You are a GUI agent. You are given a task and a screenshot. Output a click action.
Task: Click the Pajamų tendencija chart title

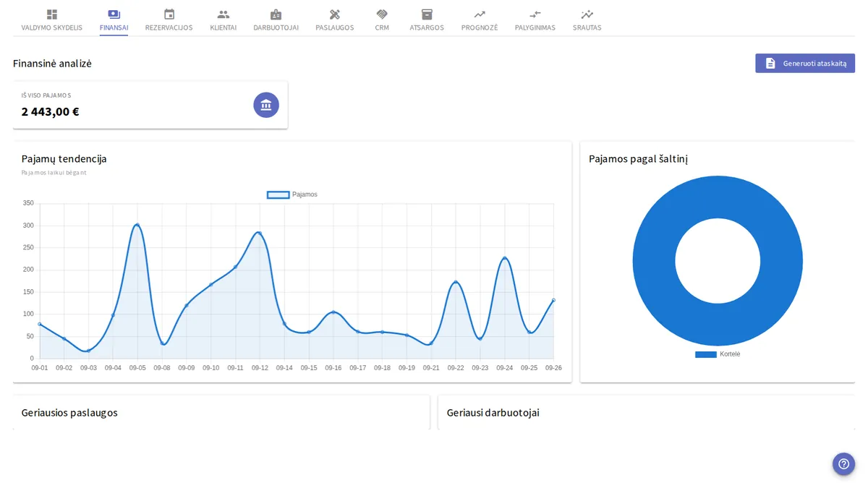coord(64,158)
